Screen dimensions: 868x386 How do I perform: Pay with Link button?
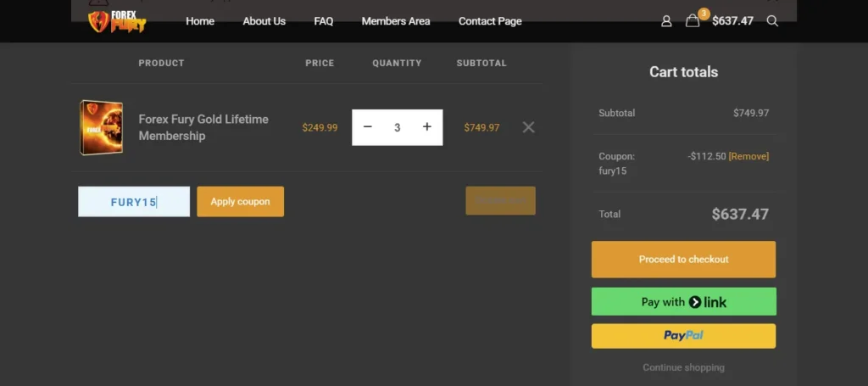(x=684, y=302)
